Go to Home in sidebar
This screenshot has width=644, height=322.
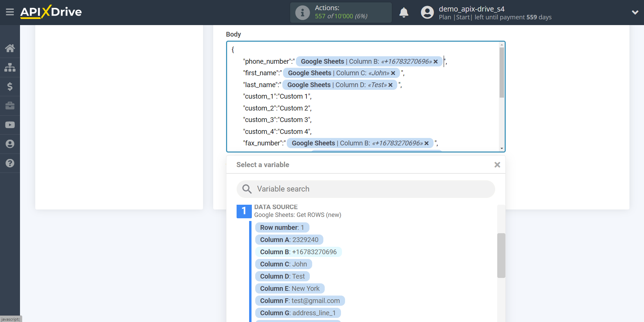[x=10, y=48]
